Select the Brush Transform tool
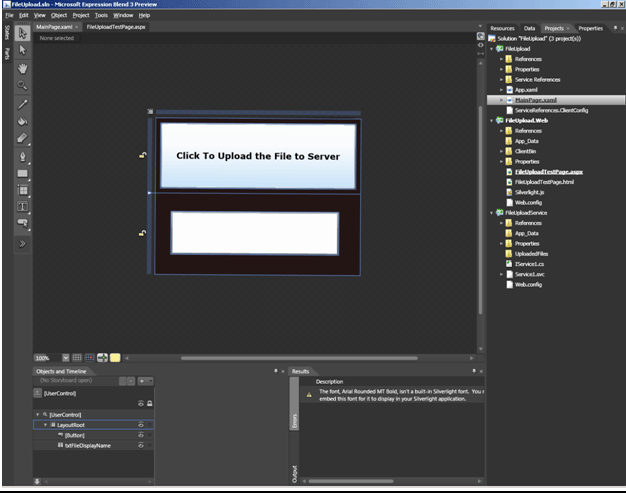 tap(23, 138)
